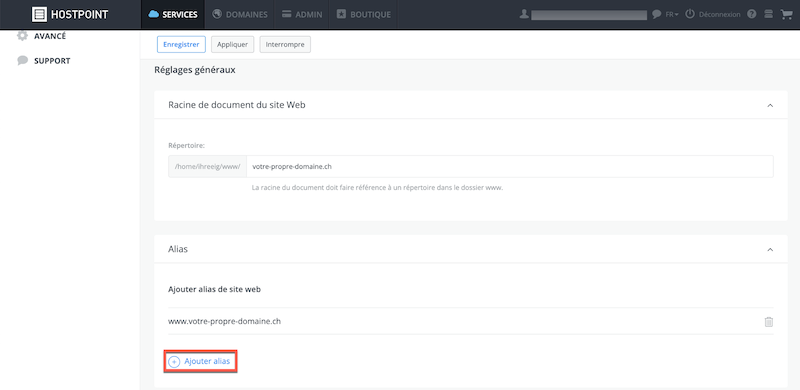Click the Alias section title
Image resolution: width=800 pixels, height=390 pixels.
pyautogui.click(x=178, y=250)
